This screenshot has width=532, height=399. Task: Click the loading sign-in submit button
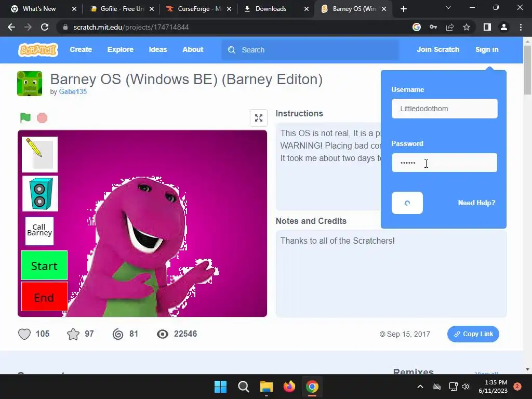pos(407,203)
